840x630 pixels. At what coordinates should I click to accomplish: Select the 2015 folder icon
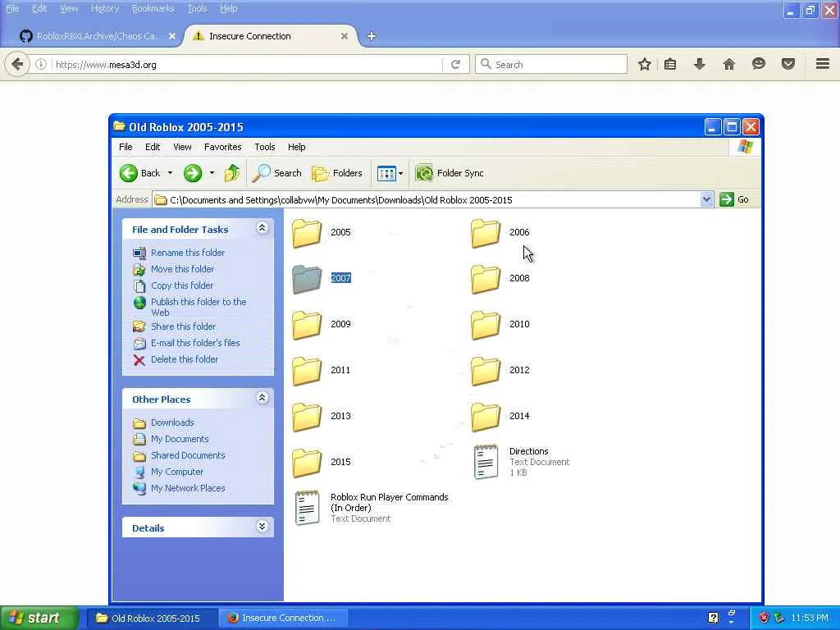coord(307,463)
